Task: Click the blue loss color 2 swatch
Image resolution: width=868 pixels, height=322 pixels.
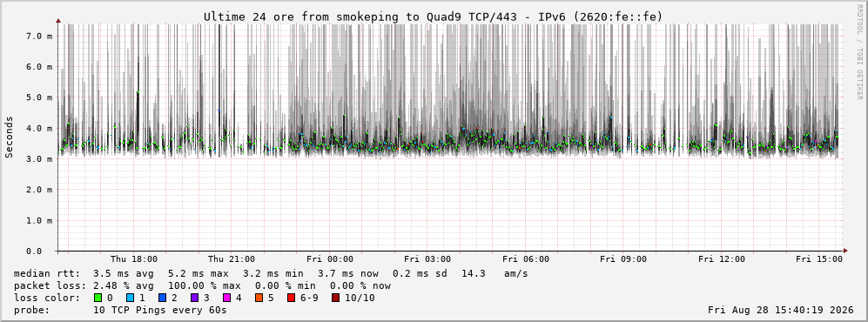Action: [x=162, y=298]
